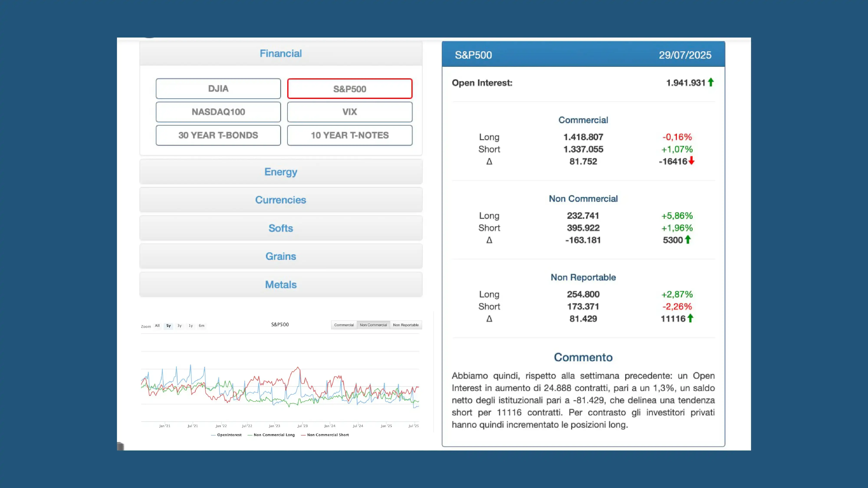Set chart zoom to 1y
Screen dimensions: 868x488
(190, 326)
